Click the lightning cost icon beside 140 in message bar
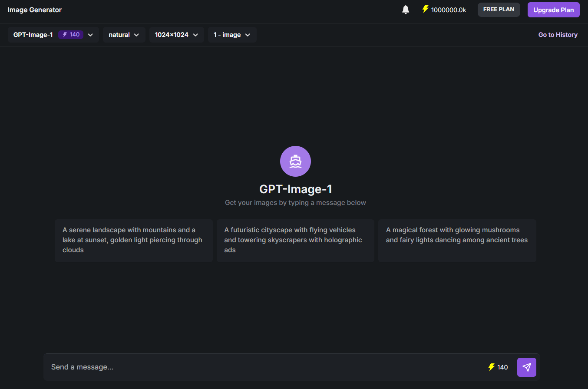This screenshot has width=588, height=389. click(x=491, y=367)
